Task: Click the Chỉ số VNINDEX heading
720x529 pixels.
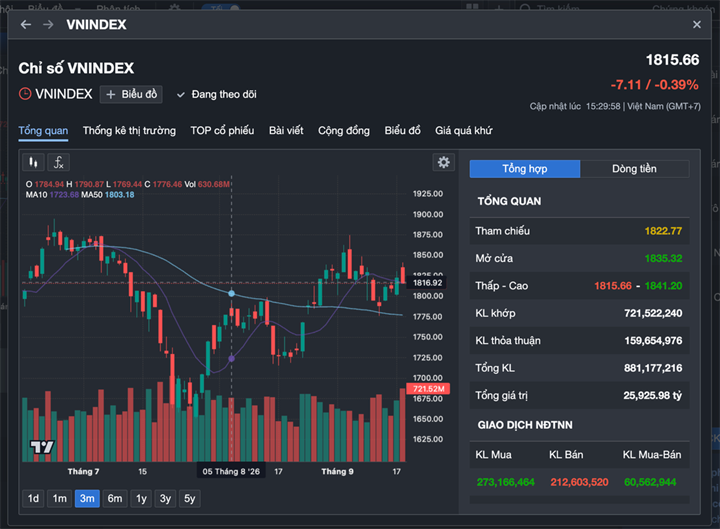Action: pyautogui.click(x=76, y=68)
